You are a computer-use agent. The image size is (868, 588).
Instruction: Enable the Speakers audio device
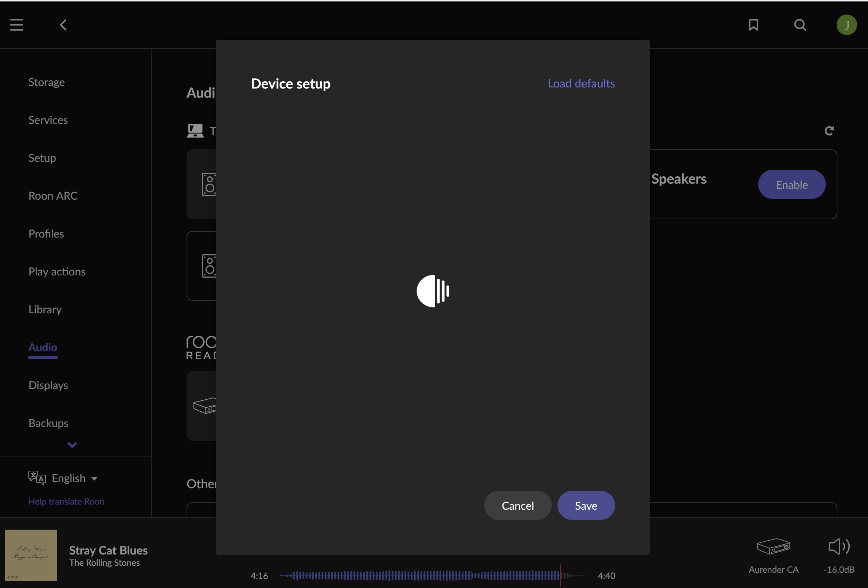tap(792, 184)
